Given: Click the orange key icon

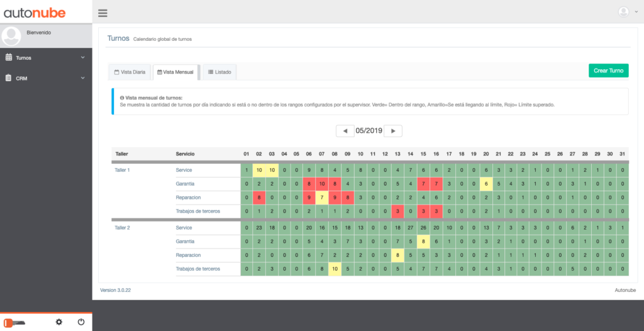Looking at the screenshot, I should tap(14, 323).
